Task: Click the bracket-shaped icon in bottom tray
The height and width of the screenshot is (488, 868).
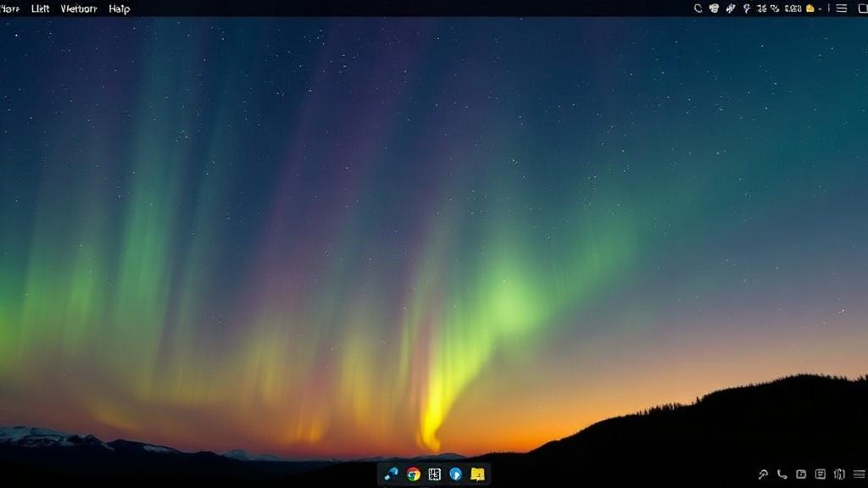Action: click(x=839, y=474)
